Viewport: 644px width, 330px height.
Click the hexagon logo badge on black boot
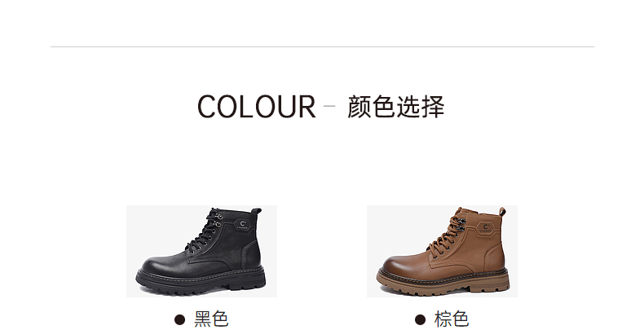243,226
